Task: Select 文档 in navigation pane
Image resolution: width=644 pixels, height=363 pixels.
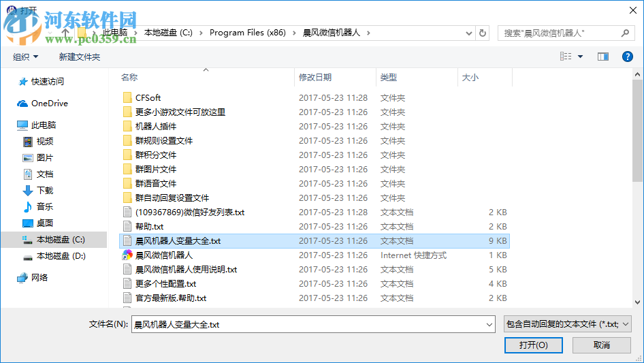Action: click(x=45, y=174)
